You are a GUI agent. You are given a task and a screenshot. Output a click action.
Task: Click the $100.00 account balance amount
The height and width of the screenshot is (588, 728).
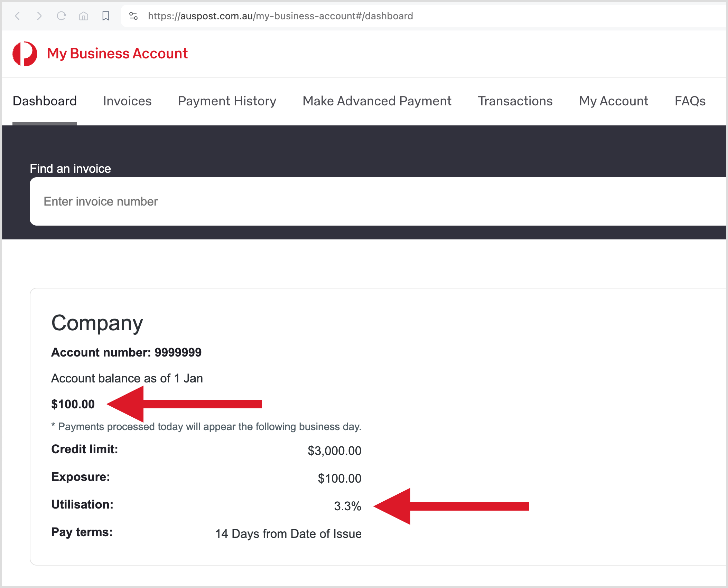[73, 404]
